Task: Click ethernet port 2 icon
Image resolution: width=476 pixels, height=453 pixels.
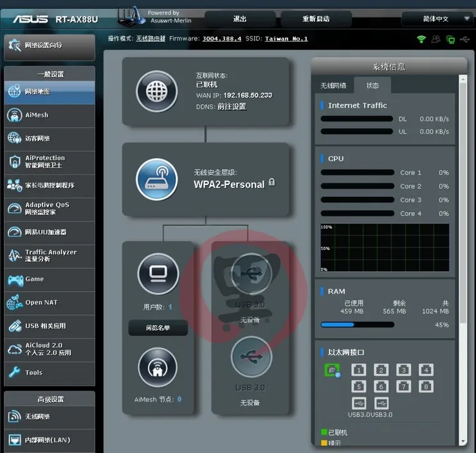Action: point(381,369)
